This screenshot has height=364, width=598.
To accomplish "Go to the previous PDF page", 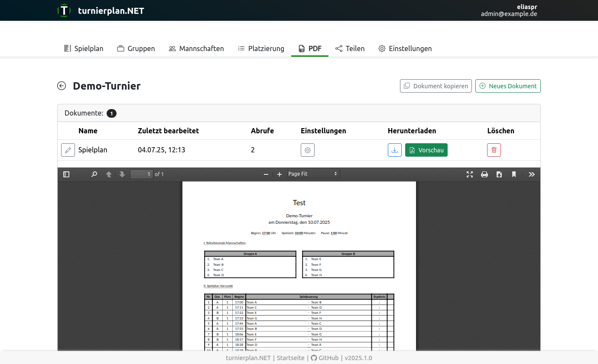I will pos(109,174).
